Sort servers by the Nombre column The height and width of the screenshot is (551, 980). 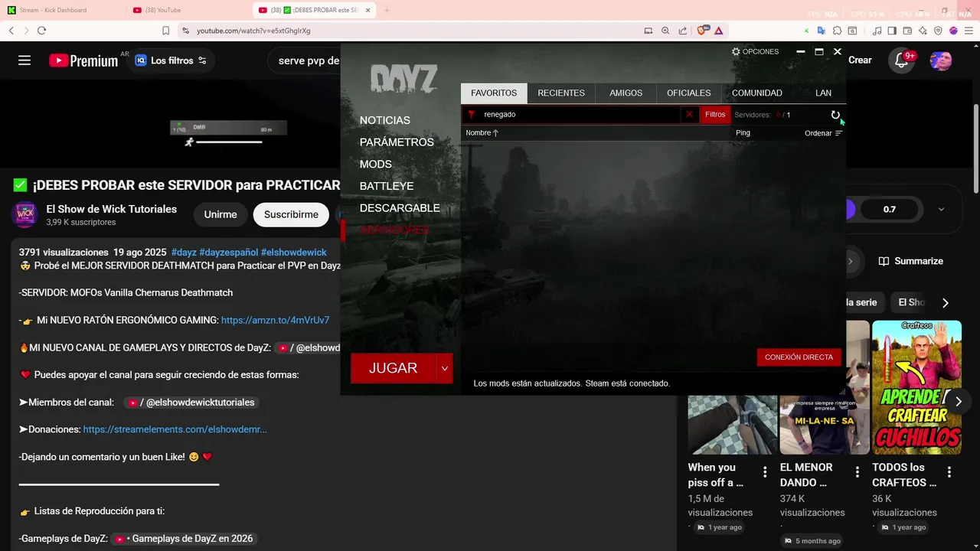point(482,133)
